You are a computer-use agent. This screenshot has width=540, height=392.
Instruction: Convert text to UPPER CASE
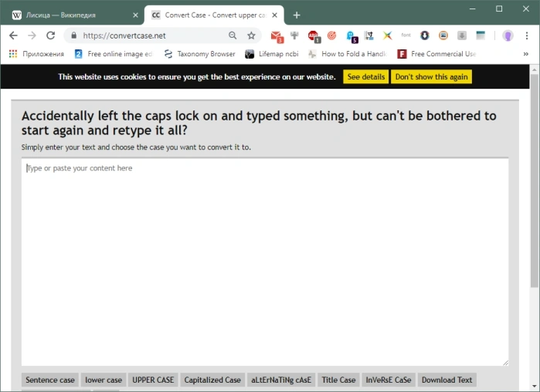tap(153, 380)
